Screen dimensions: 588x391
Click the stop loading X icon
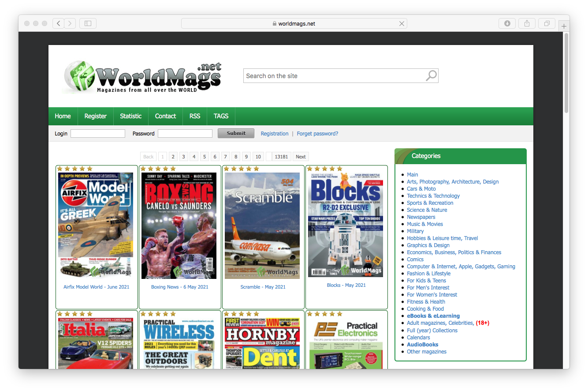coord(402,24)
